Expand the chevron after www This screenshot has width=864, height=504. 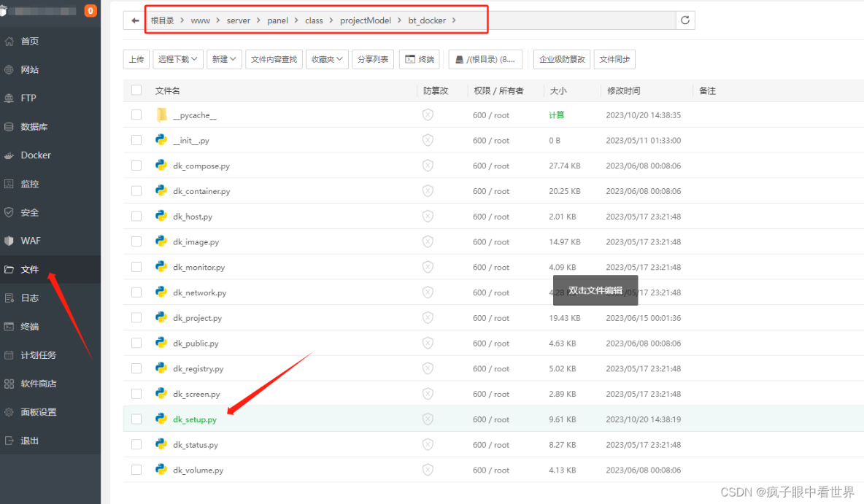[218, 20]
